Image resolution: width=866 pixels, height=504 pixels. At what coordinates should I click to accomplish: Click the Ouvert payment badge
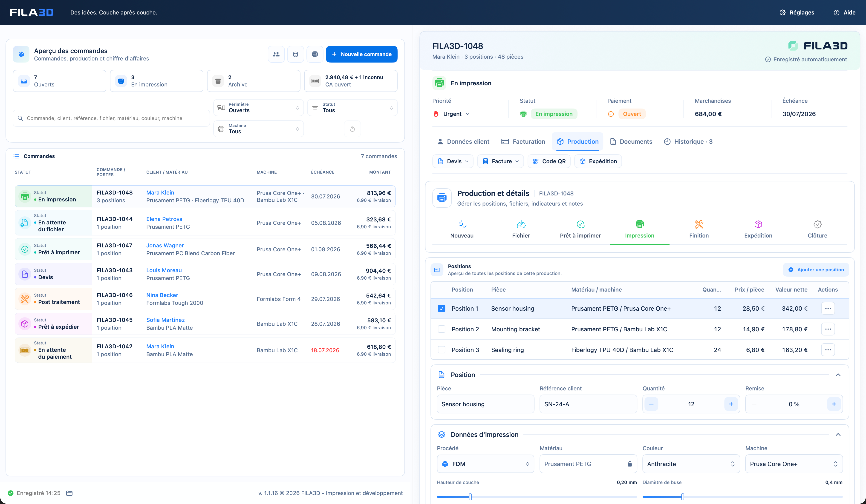[632, 114]
